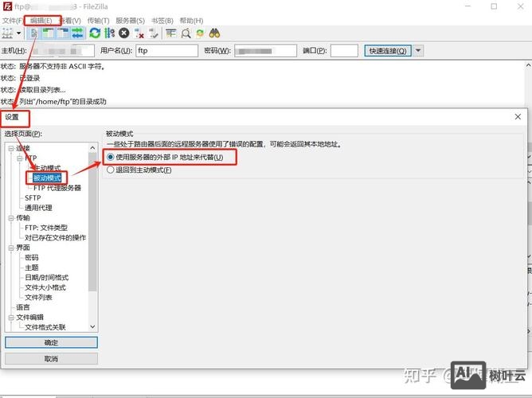Collapse the 传输 tree node

point(11,217)
